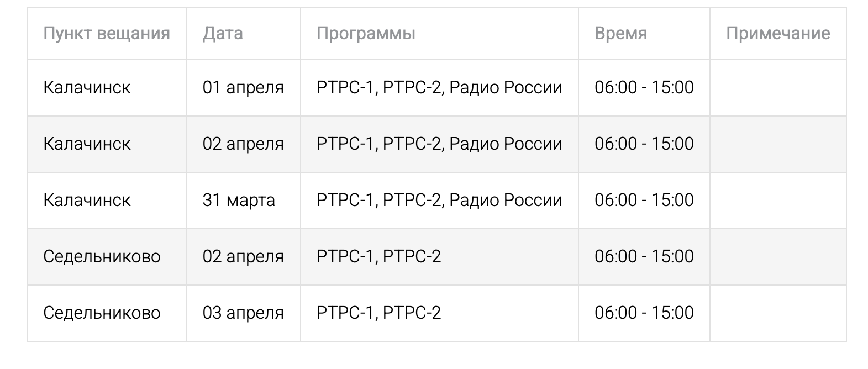Screen dimensions: 868x369
Task: Click the '31 марта' date cell
Action: [239, 200]
